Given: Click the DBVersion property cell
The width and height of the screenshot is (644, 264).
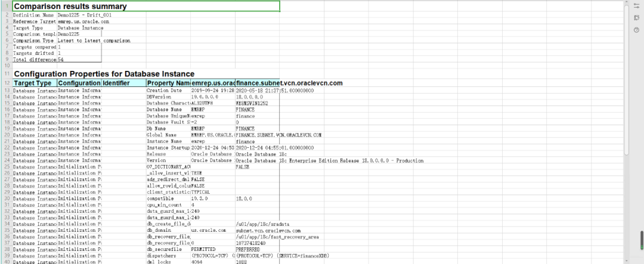Looking at the screenshot, I should pyautogui.click(x=168, y=96).
